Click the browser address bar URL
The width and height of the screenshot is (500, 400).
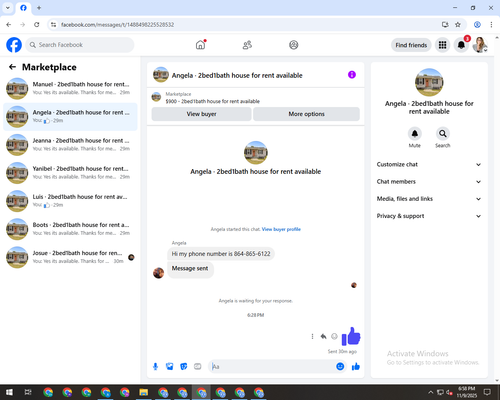(117, 25)
